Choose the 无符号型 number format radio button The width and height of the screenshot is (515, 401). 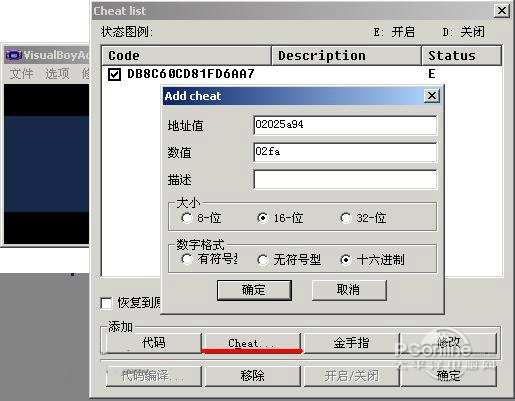263,260
